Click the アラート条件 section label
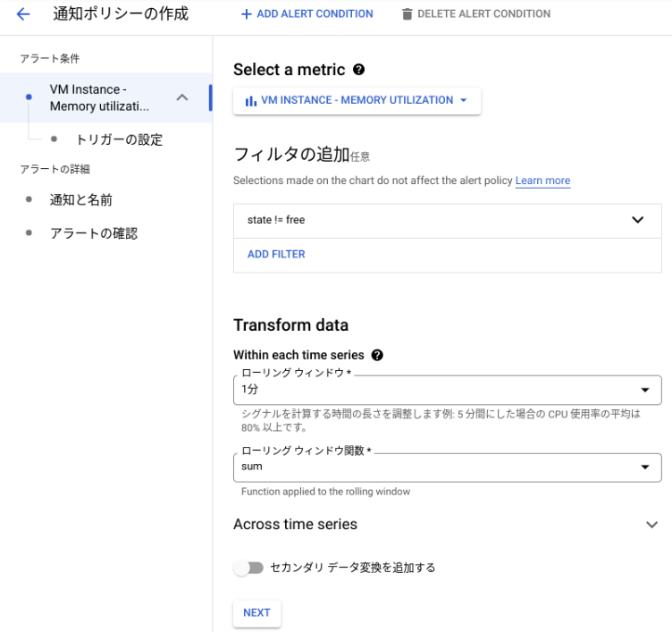The image size is (672, 632). coord(50,59)
